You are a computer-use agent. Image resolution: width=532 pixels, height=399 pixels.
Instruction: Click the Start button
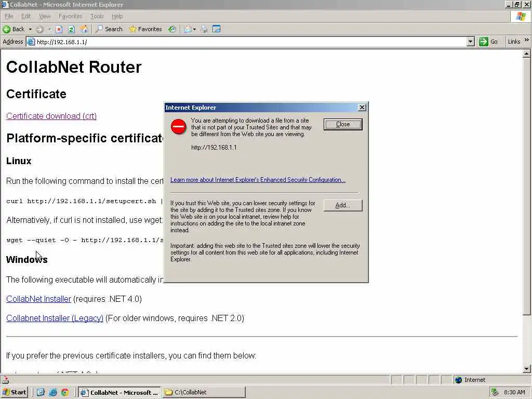[x=15, y=392]
